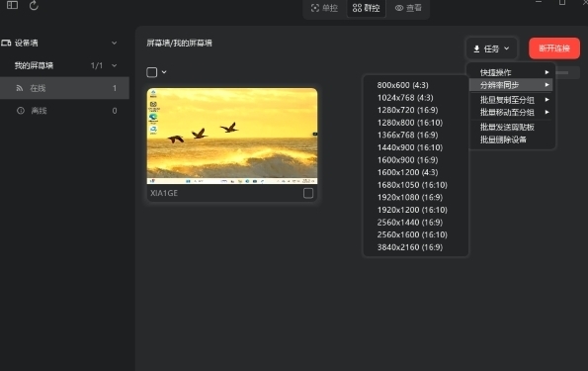Click the 屏幕墙/我的屏幕墙 breadcrumb text
Viewport: 588px width, 371px height.
(179, 43)
